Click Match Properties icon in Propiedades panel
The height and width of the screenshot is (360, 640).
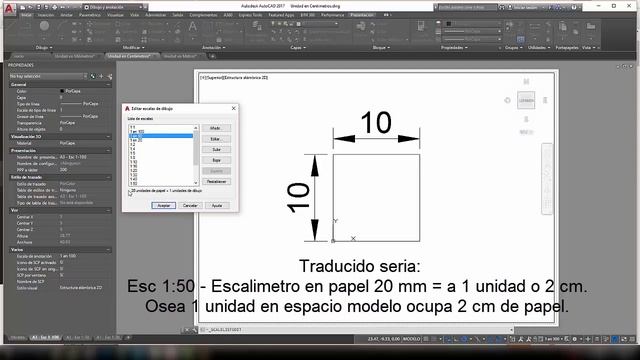(421, 27)
